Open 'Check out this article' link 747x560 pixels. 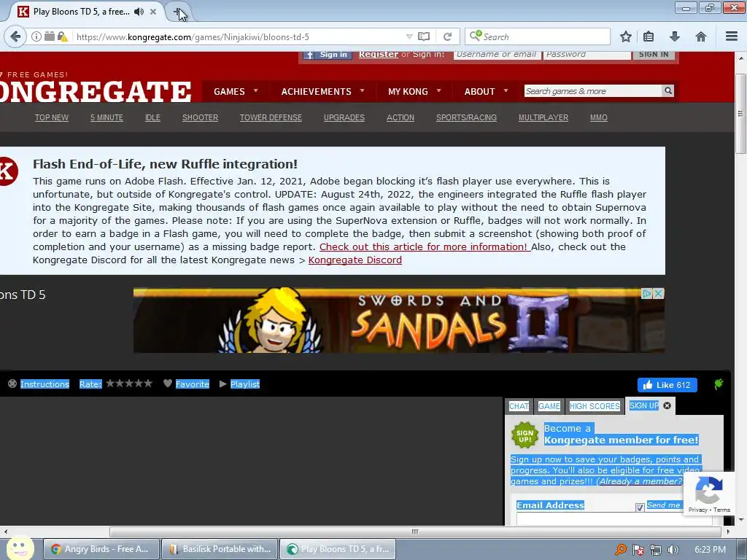[424, 246]
